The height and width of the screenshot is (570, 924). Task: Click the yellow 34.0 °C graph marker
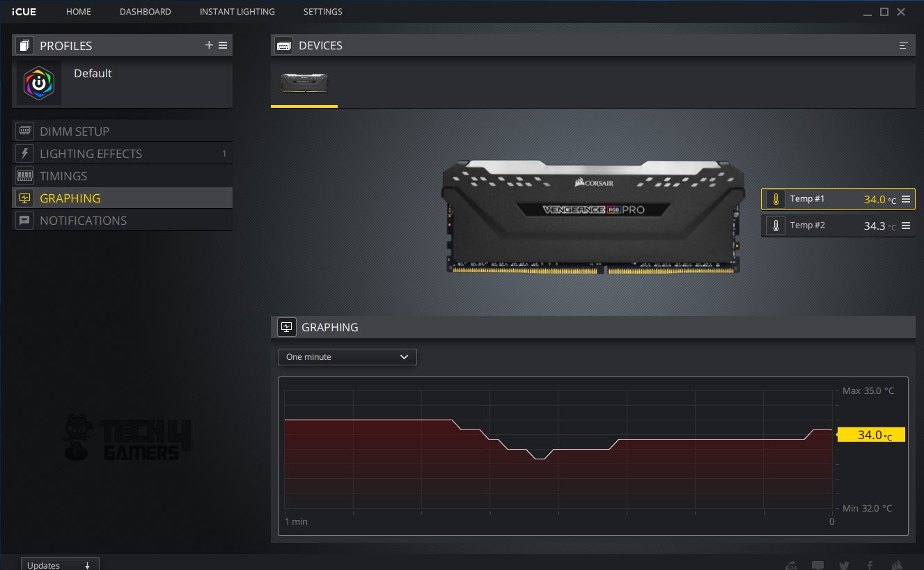870,435
